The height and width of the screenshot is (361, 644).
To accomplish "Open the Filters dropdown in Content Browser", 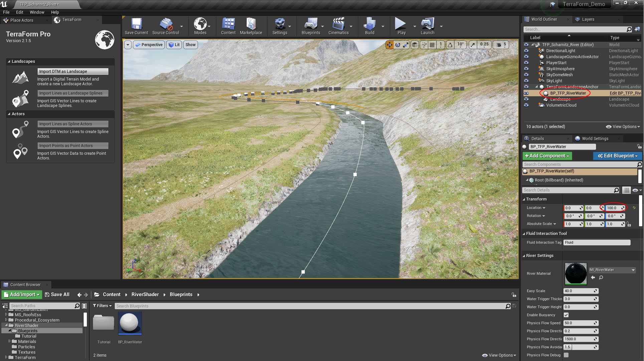I will (102, 306).
